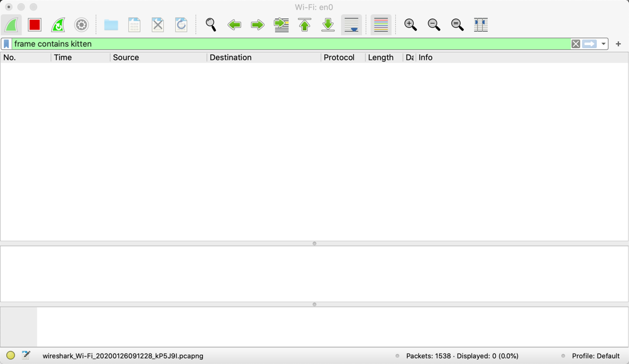The height and width of the screenshot is (364, 629).
Task: Sort by Length column header
Action: pyautogui.click(x=384, y=58)
